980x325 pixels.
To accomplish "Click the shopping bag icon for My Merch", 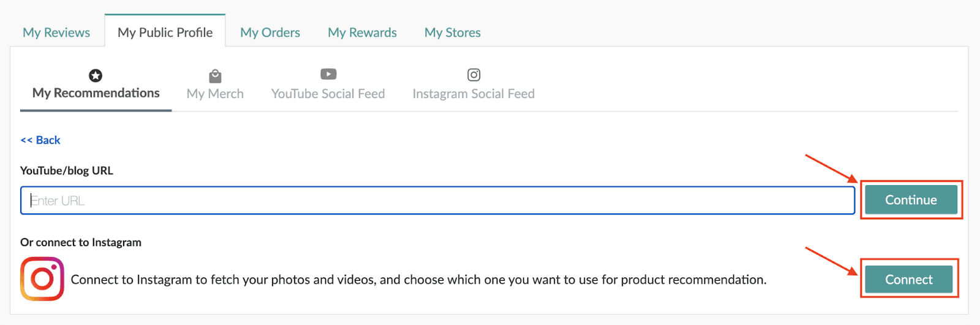I will [215, 76].
